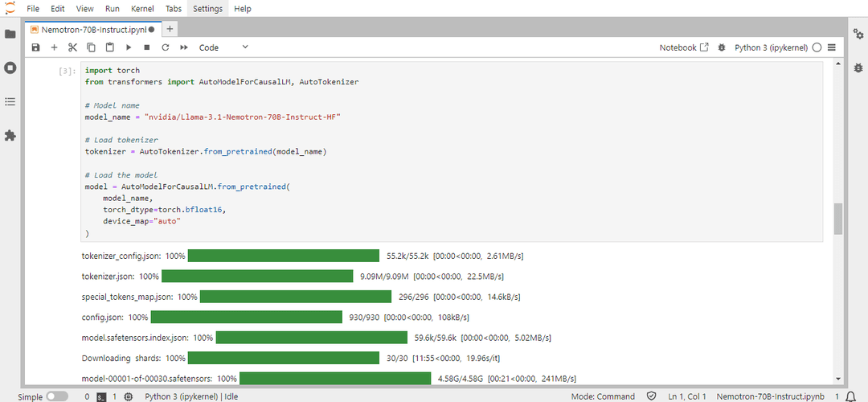Image resolution: width=868 pixels, height=402 pixels.
Task: Open the debugger panel in right sidebar
Action: [x=858, y=68]
